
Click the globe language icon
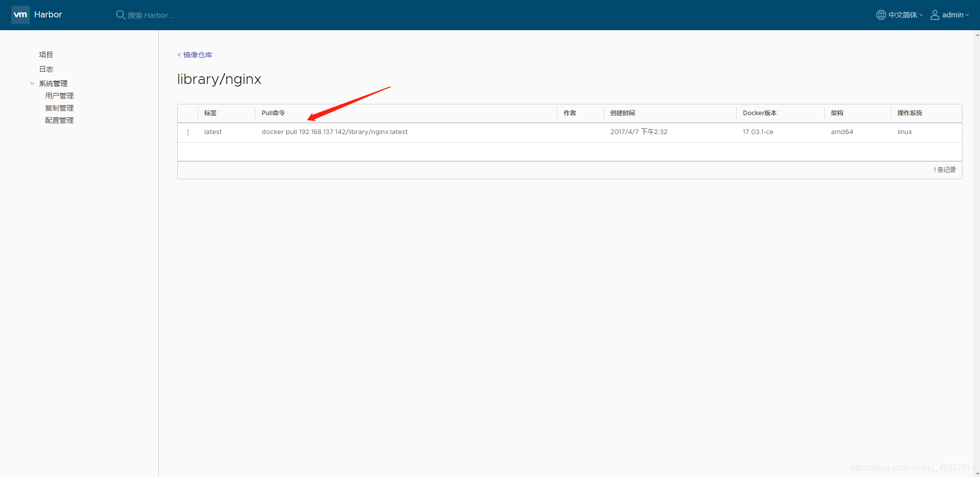(x=881, y=15)
